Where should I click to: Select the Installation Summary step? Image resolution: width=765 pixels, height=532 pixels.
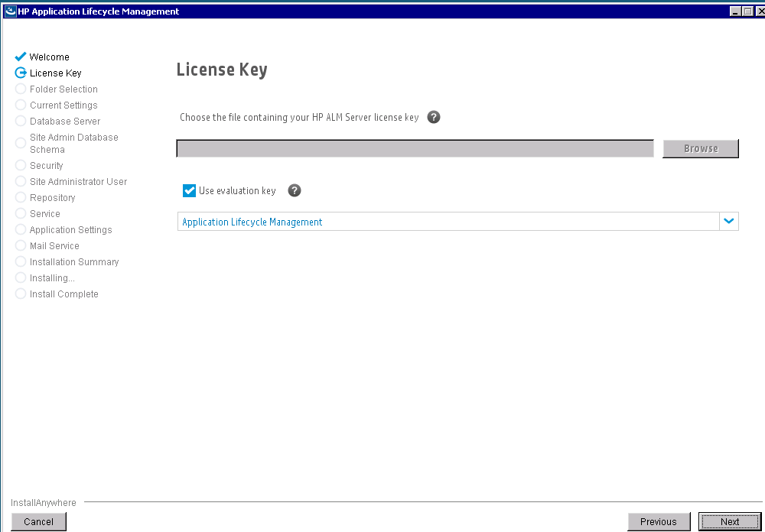pos(74,262)
